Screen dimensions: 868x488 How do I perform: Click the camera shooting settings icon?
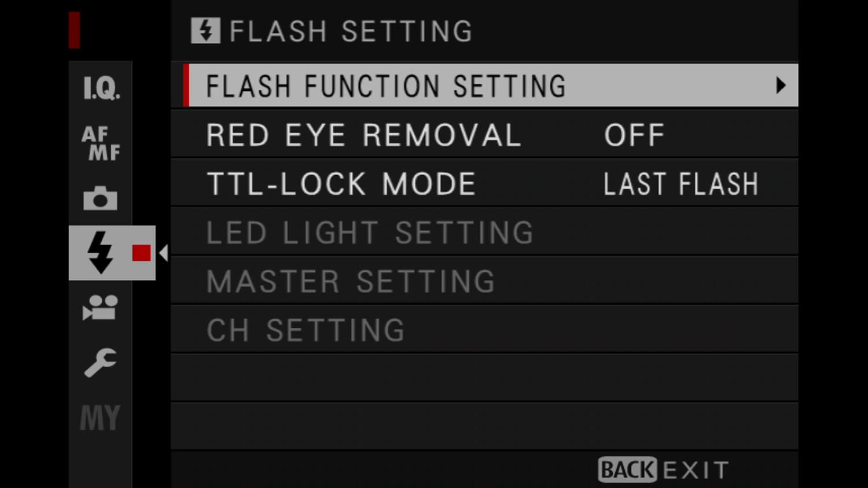[100, 198]
